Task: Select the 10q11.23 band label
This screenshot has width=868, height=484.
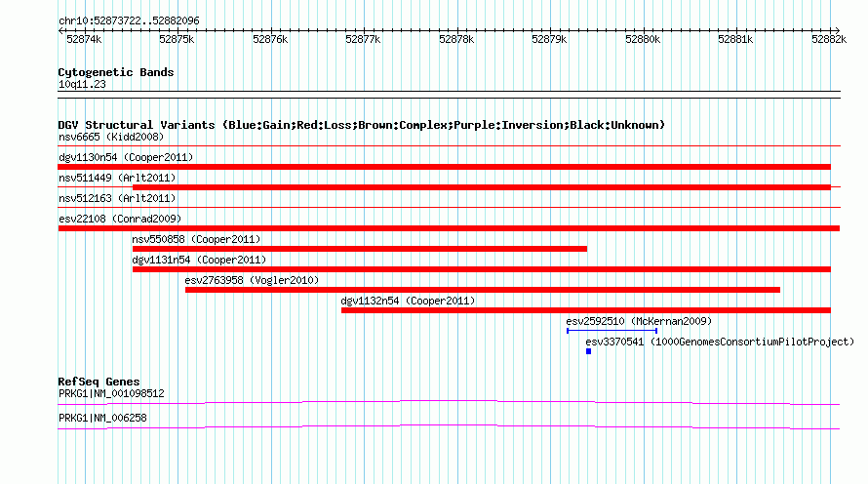Action: tap(82, 85)
